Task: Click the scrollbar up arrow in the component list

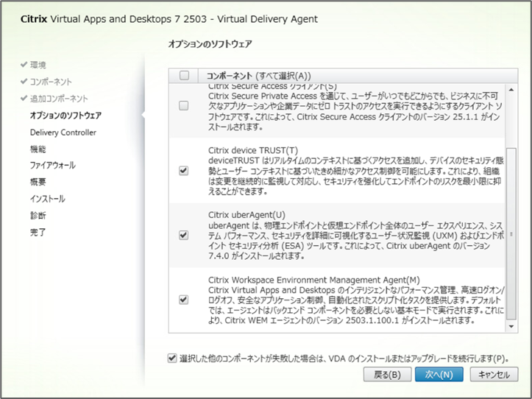Action: pyautogui.click(x=511, y=90)
